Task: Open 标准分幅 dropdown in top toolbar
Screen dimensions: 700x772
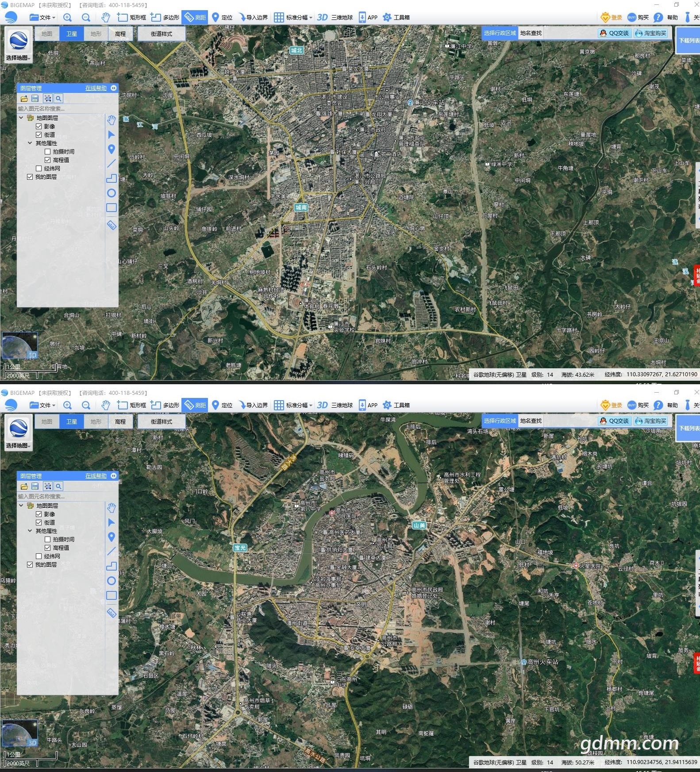Action: tap(293, 17)
